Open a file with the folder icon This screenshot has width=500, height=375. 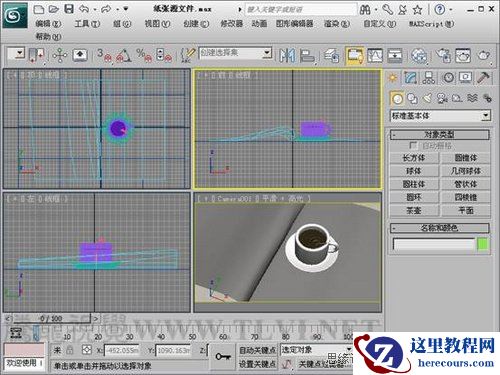click(54, 9)
